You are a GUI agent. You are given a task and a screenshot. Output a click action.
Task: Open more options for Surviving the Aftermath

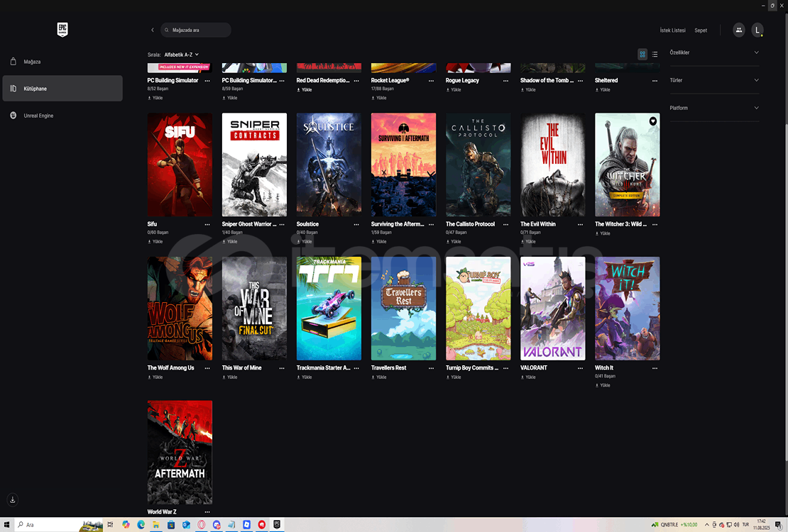pos(431,225)
